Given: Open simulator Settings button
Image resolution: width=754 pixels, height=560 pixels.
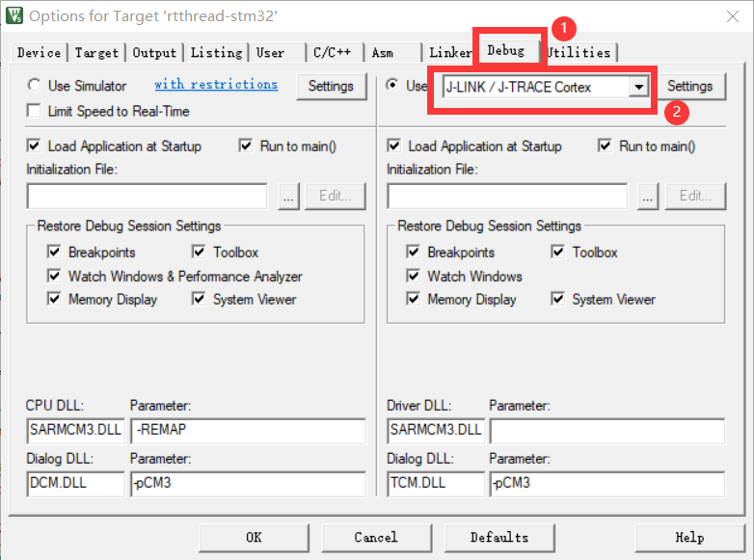Looking at the screenshot, I should 331,86.
